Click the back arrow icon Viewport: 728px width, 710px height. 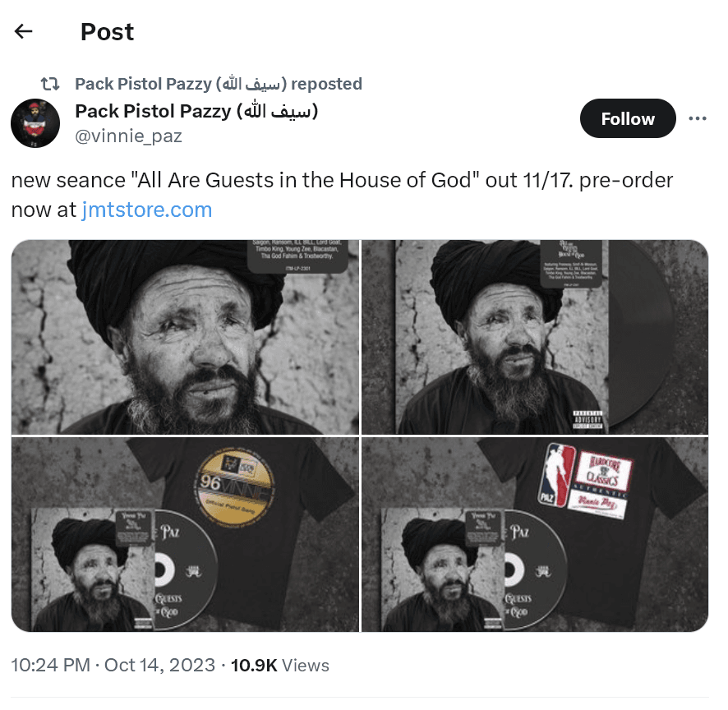tap(24, 32)
